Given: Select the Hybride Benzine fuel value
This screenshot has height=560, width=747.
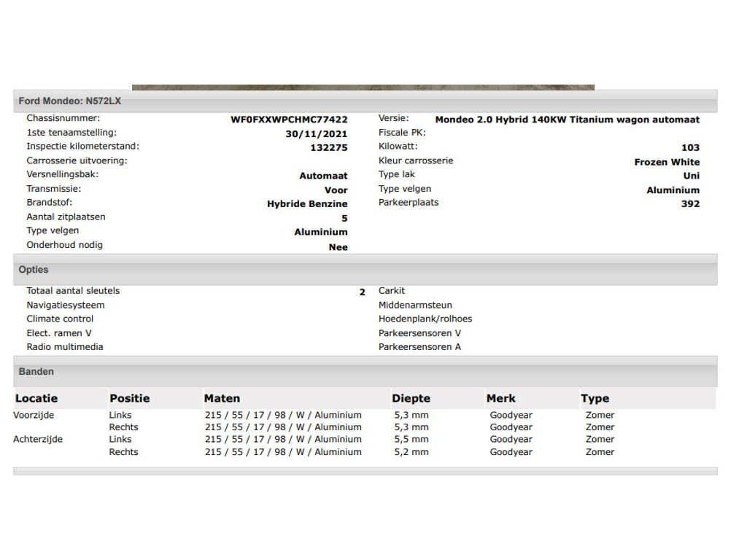Looking at the screenshot, I should pos(307,204).
